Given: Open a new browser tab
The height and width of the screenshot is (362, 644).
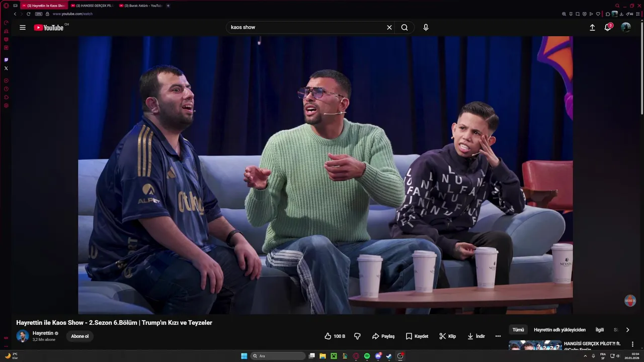Looking at the screenshot, I should [x=168, y=6].
